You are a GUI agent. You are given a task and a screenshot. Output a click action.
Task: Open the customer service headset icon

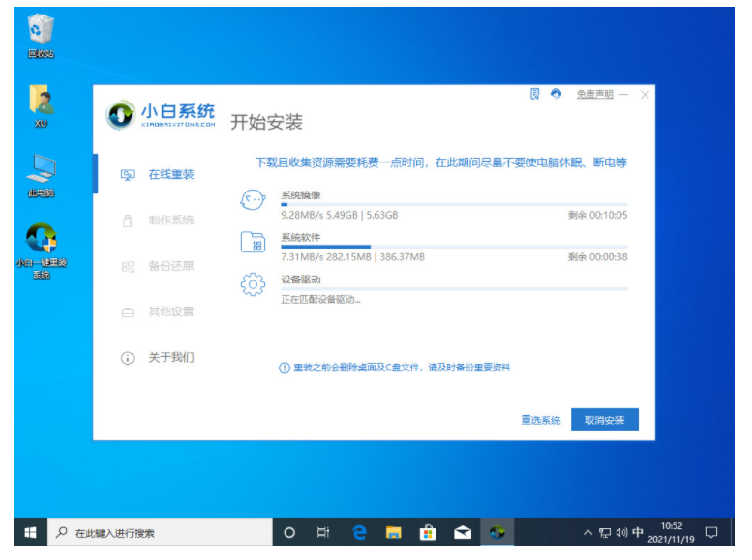click(556, 94)
